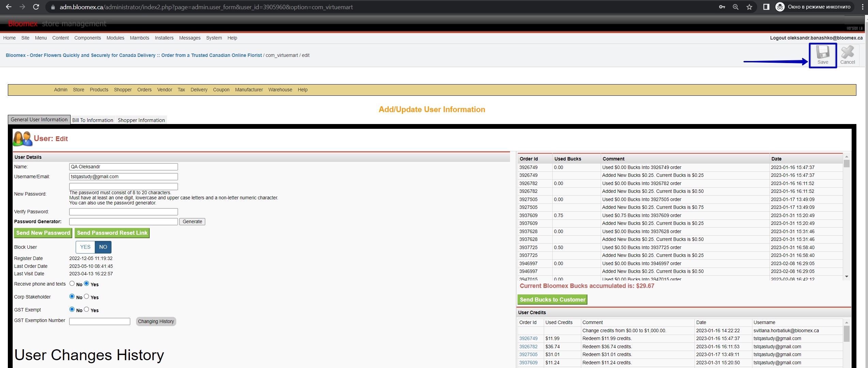Image resolution: width=868 pixels, height=368 pixels.
Task: Click the zoom magnifier icon in address bar
Action: point(735,7)
